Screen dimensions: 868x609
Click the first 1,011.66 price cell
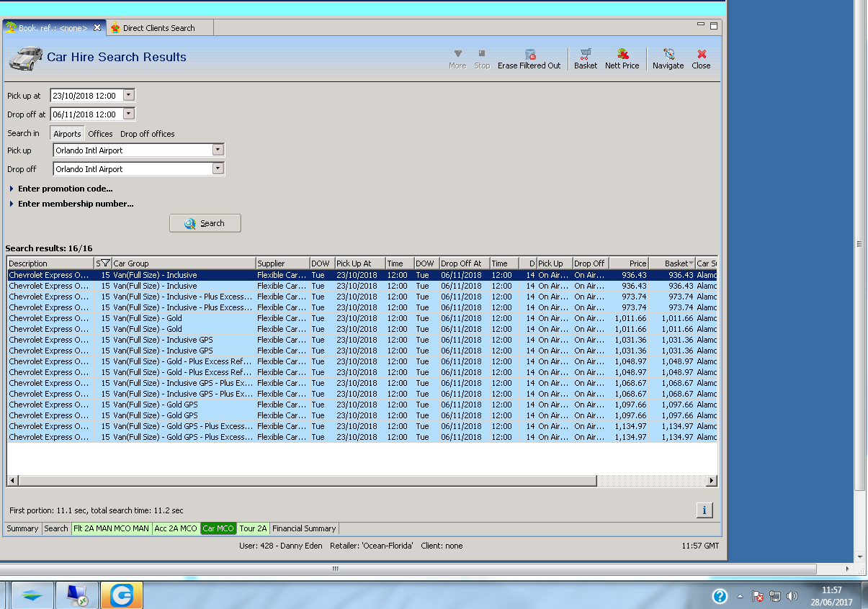point(630,318)
